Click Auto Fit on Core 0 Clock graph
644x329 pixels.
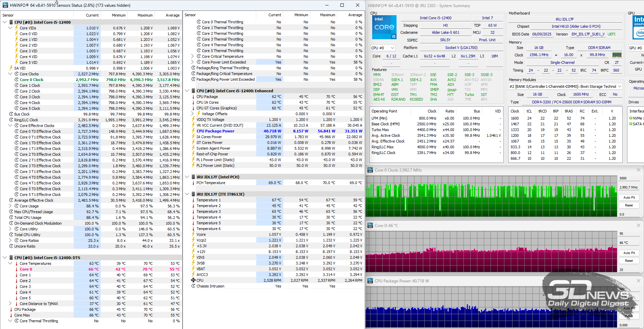pos(629,198)
